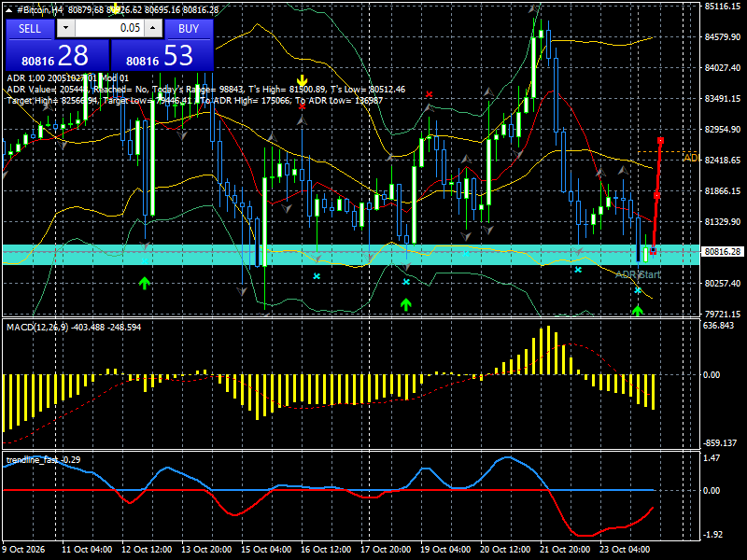Select top point of red trendline
The height and width of the screenshot is (560, 747).
point(661,141)
